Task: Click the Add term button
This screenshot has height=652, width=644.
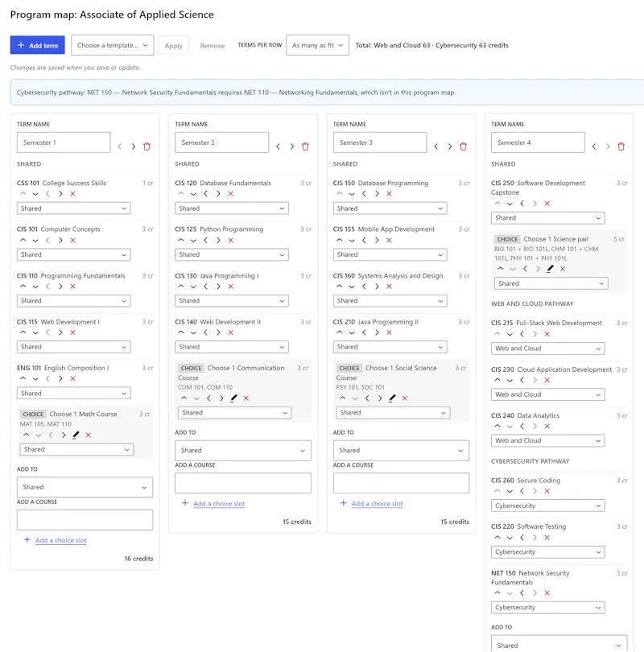Action: click(x=37, y=45)
